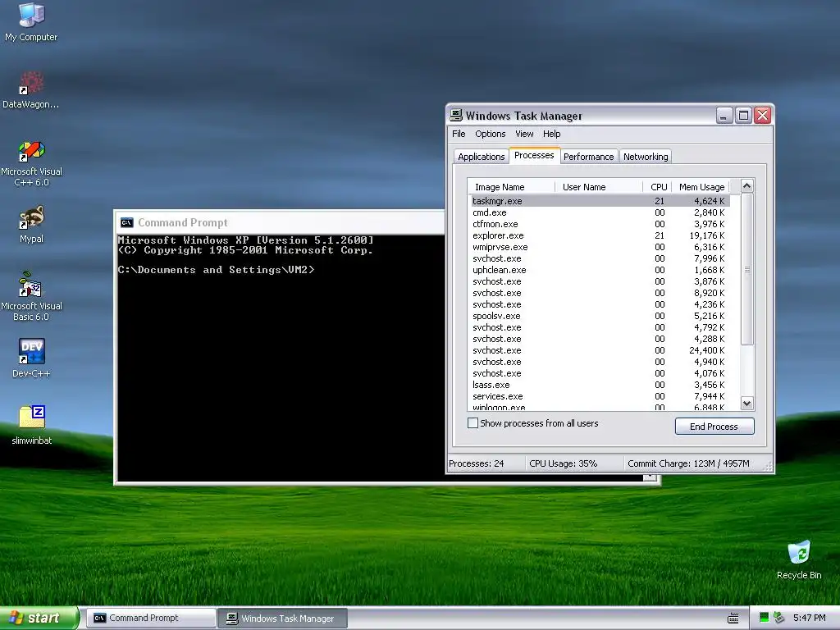Click the process list scrollbar thumb
The height and width of the screenshot is (630, 840).
746,269
